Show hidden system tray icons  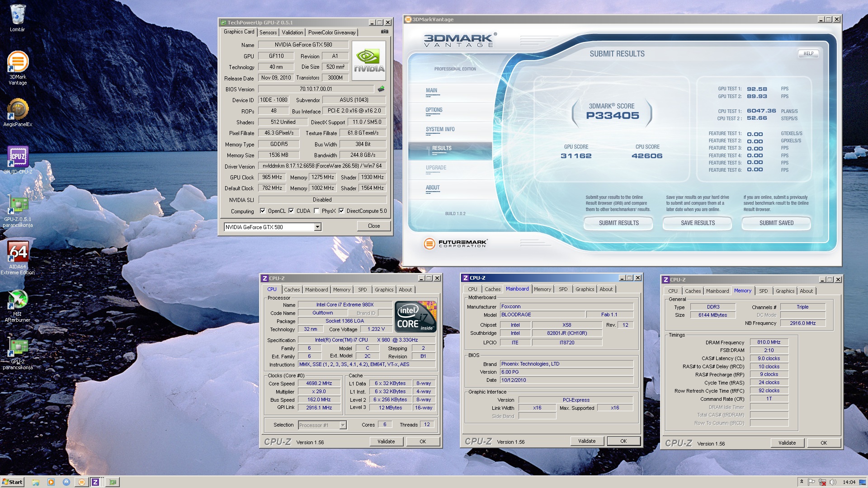click(802, 482)
